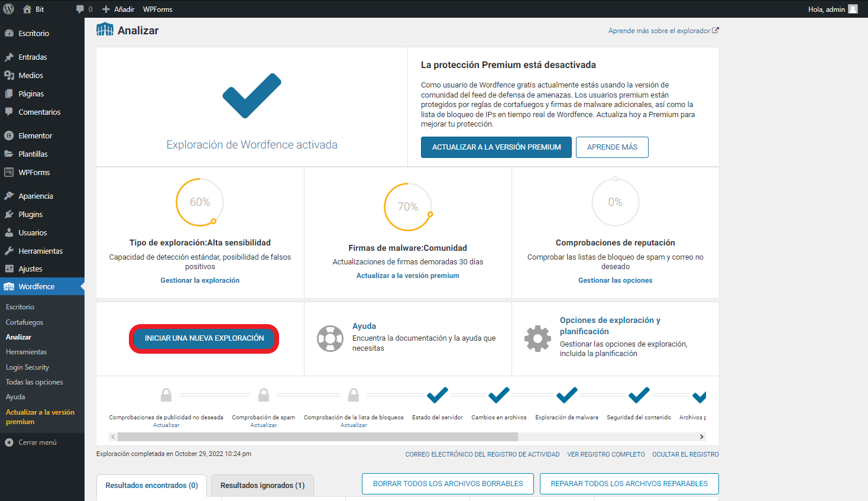Viewport: 868px width, 501px height.
Task: Click Gestionar las opciones link
Action: tap(616, 280)
